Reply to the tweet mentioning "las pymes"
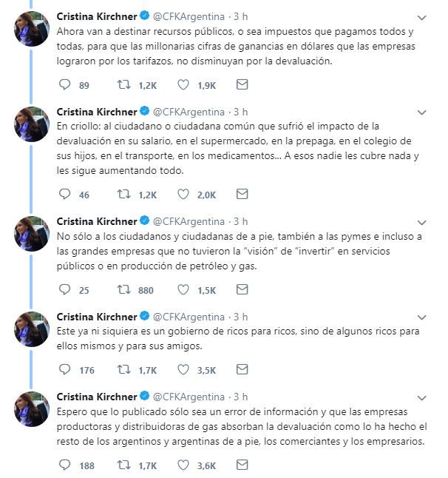Image resolution: width=448 pixels, height=478 pixels. coord(64,291)
